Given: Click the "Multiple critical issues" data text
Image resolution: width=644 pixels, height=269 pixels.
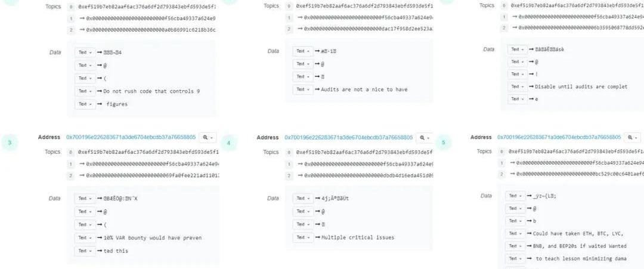Looking at the screenshot, I should pyautogui.click(x=357, y=237).
